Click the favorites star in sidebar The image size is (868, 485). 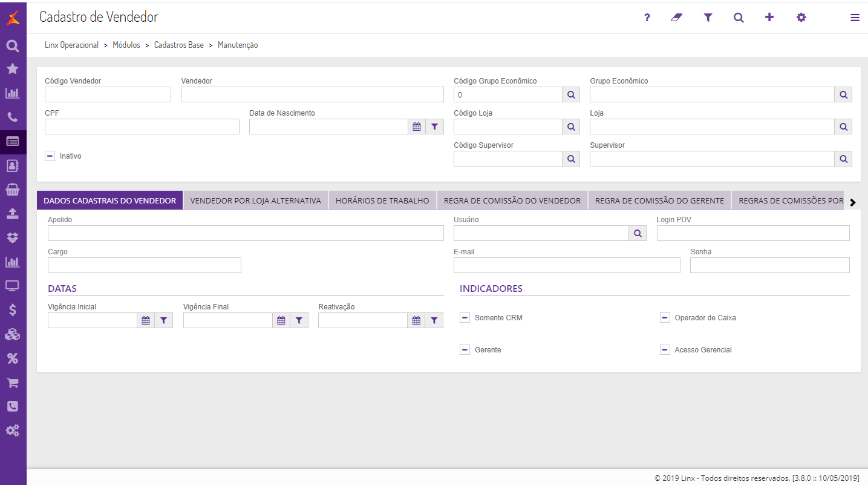coord(12,69)
